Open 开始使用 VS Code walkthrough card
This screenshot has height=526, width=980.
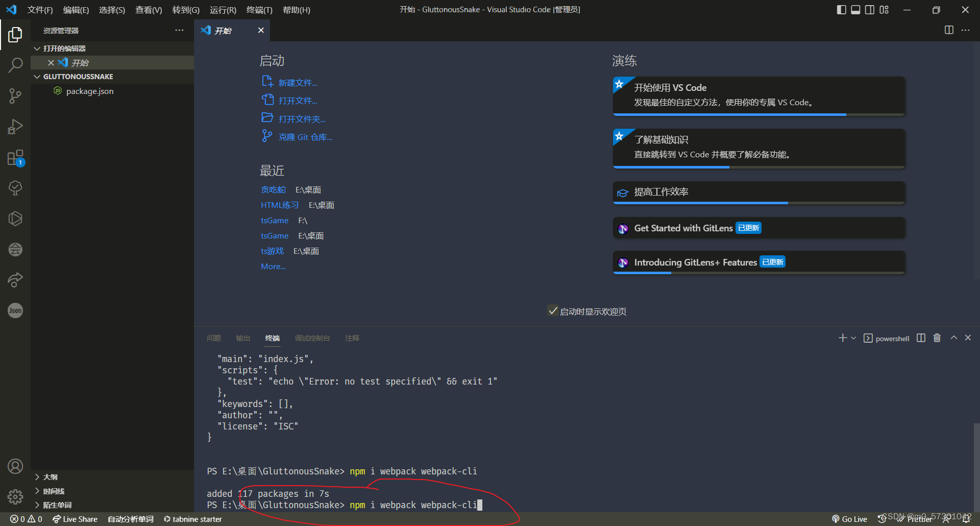758,96
